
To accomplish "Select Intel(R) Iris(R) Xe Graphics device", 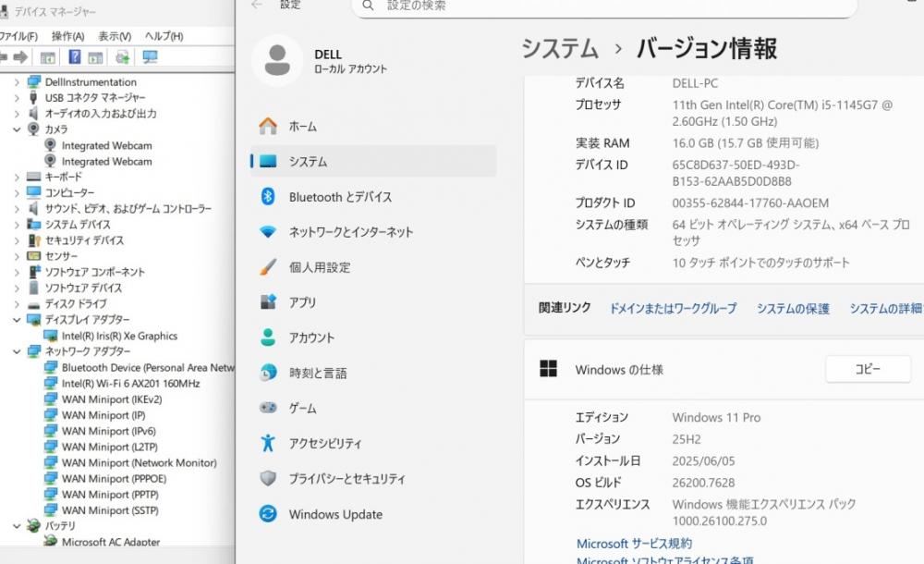I will click(x=119, y=336).
